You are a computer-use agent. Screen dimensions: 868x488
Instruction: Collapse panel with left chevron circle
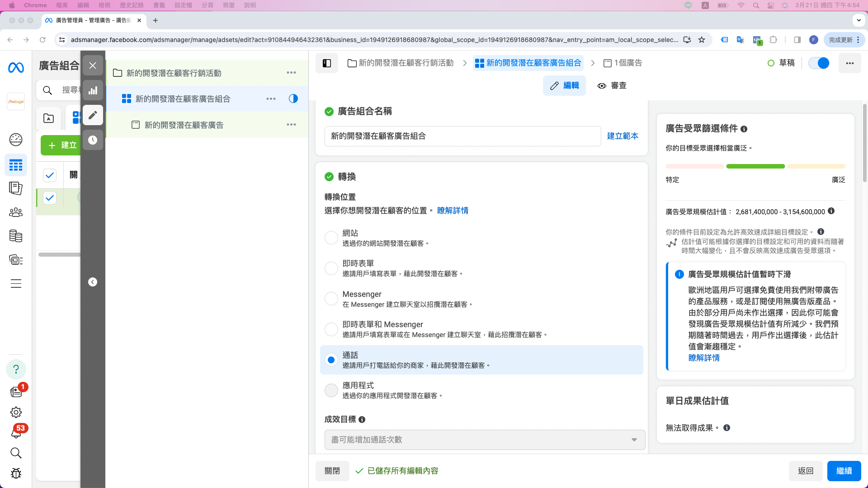click(93, 282)
